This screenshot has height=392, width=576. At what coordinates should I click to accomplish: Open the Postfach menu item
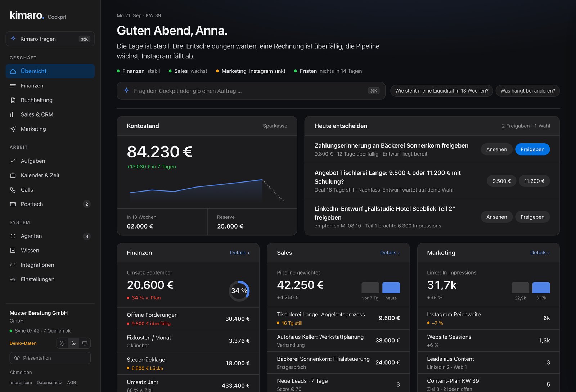click(50, 204)
